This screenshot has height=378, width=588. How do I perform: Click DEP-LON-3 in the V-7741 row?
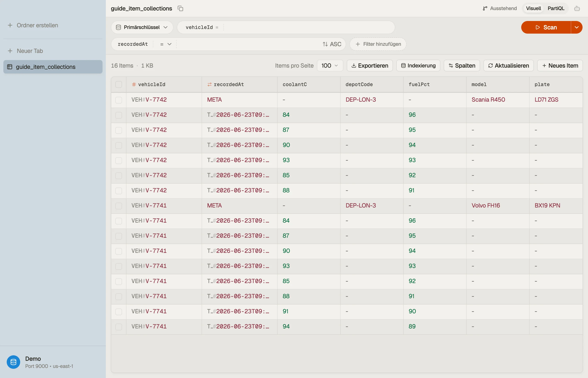361,205
